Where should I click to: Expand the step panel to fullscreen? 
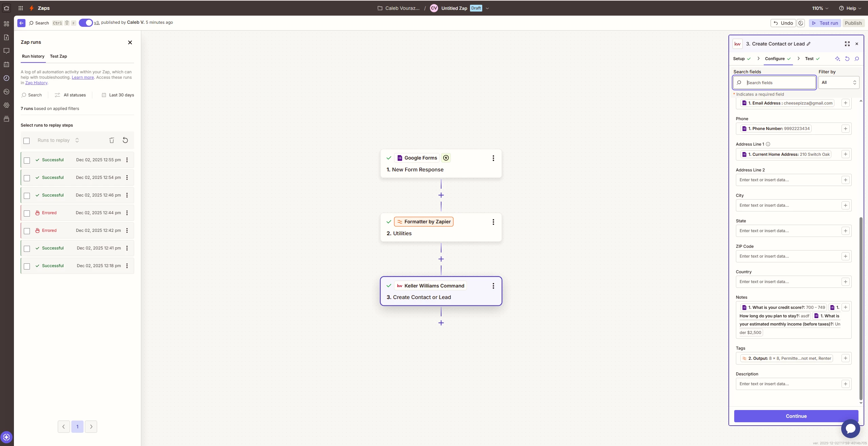pyautogui.click(x=847, y=44)
